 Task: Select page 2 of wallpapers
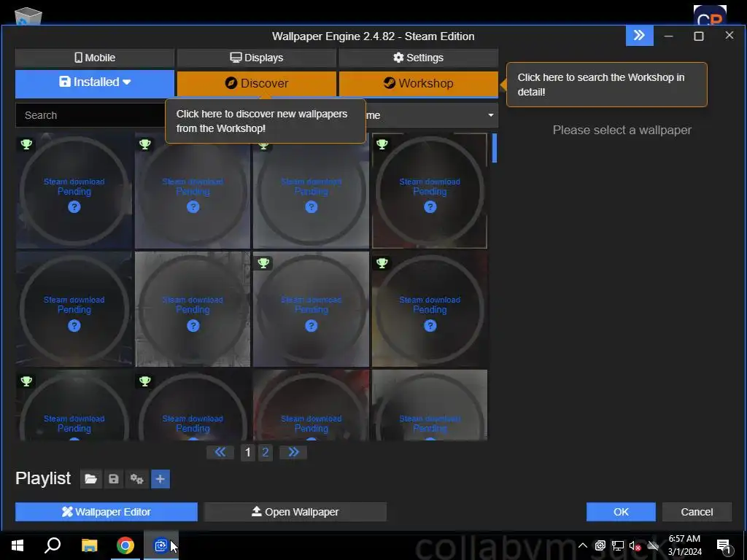coord(266,452)
